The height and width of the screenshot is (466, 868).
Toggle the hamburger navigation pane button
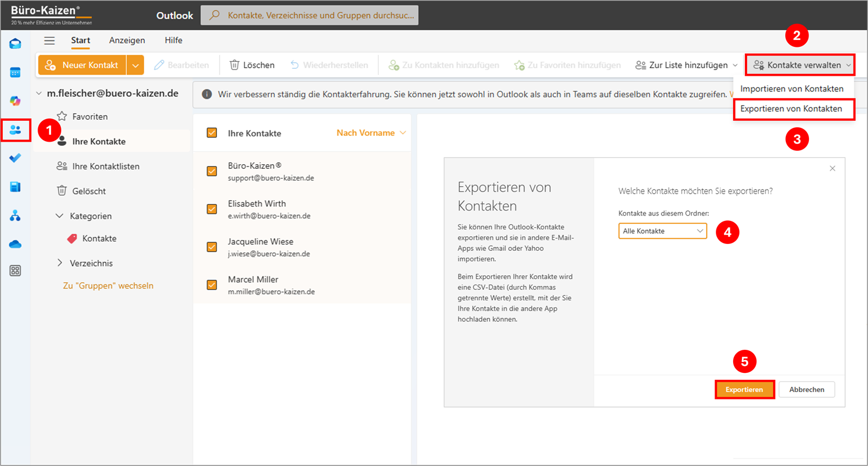[x=50, y=40]
